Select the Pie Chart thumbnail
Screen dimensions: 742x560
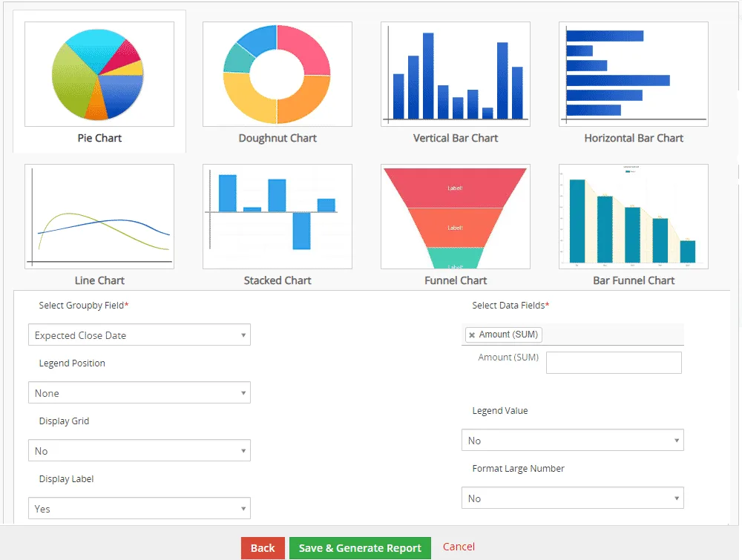click(x=99, y=74)
